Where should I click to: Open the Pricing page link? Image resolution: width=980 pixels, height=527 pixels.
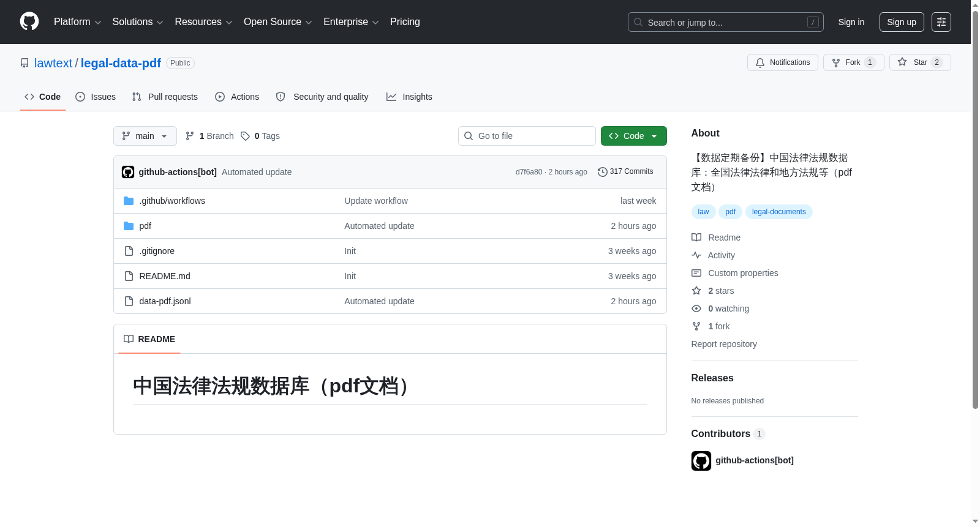point(405,22)
